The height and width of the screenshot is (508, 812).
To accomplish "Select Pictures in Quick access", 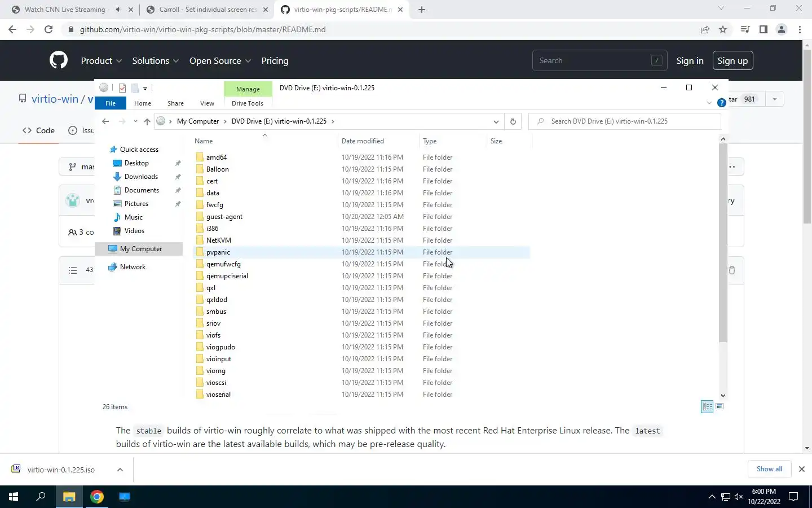I will [x=136, y=204].
